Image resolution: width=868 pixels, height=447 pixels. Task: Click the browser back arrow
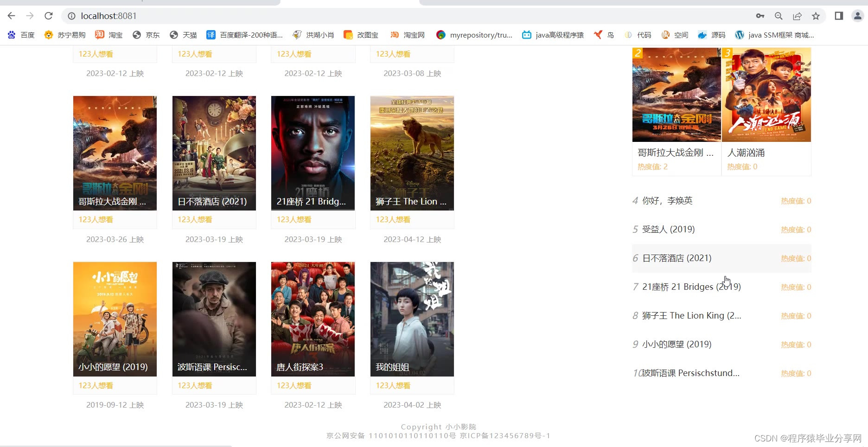coord(12,16)
